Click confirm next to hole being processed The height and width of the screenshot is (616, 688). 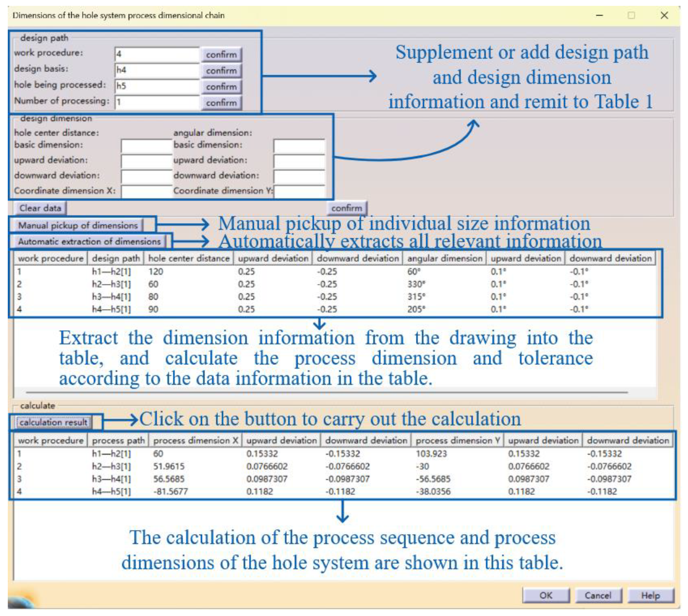pyautogui.click(x=221, y=87)
